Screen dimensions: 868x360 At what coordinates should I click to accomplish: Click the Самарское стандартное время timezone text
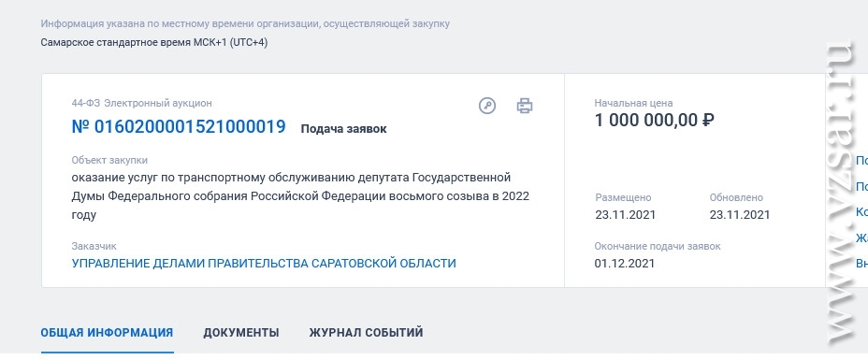click(x=154, y=43)
